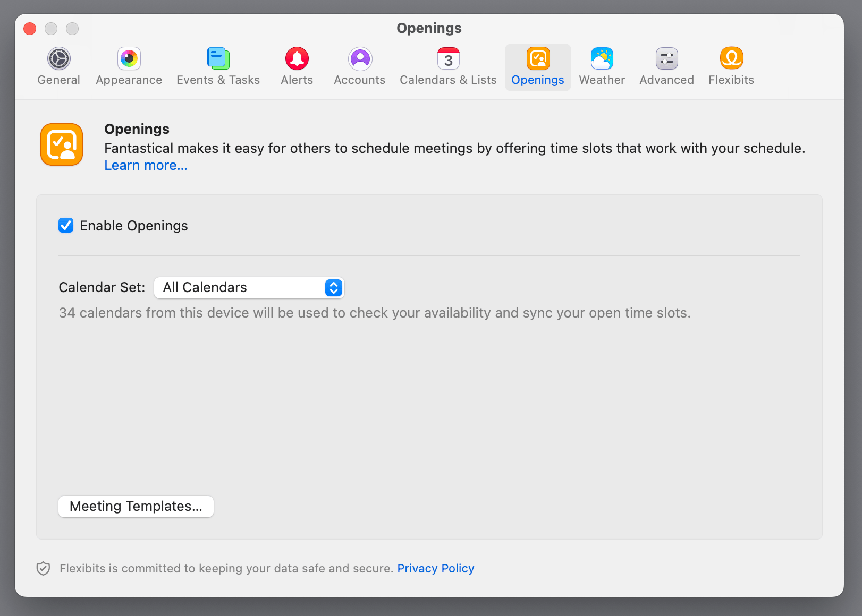
Task: Click the Openings window title
Action: tap(429, 28)
